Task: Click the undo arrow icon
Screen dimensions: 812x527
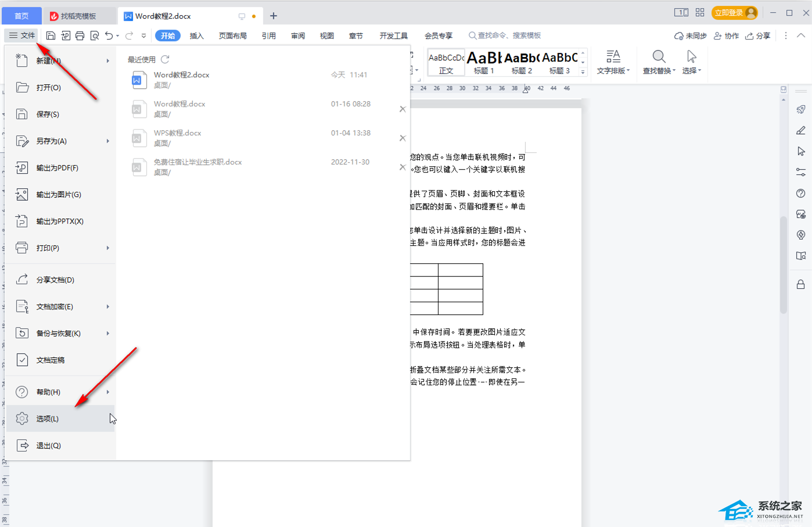Action: point(109,35)
